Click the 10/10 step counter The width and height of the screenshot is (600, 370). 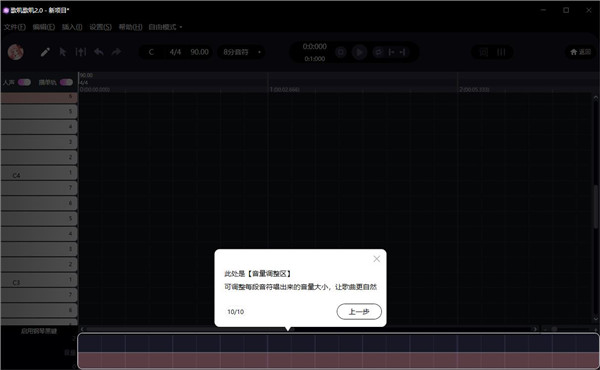[235, 312]
